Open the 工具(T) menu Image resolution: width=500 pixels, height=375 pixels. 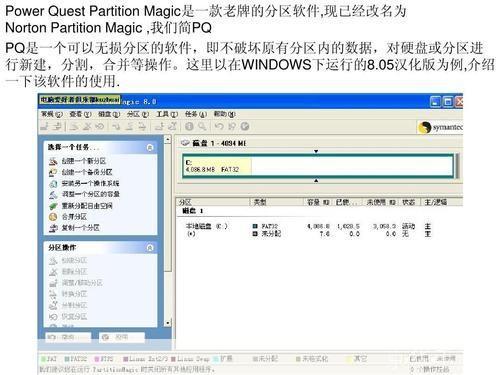point(167,114)
